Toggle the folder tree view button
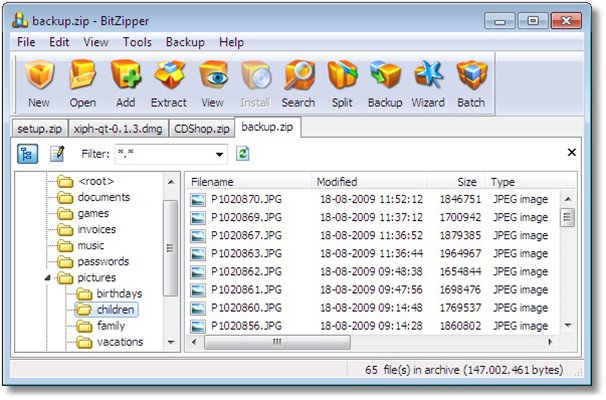Viewport: 606px width, 400px height. (27, 154)
